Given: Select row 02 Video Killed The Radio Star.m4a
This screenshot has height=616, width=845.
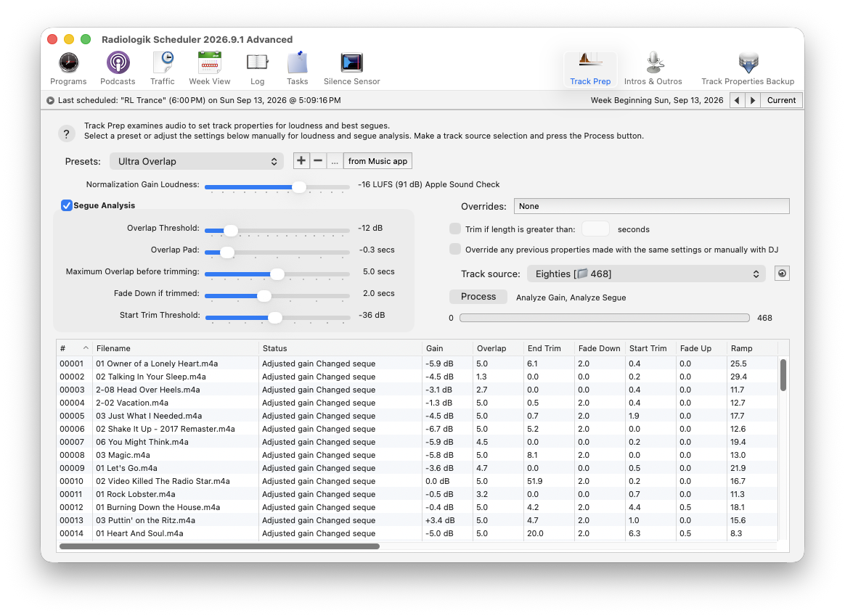Looking at the screenshot, I should 417,481.
